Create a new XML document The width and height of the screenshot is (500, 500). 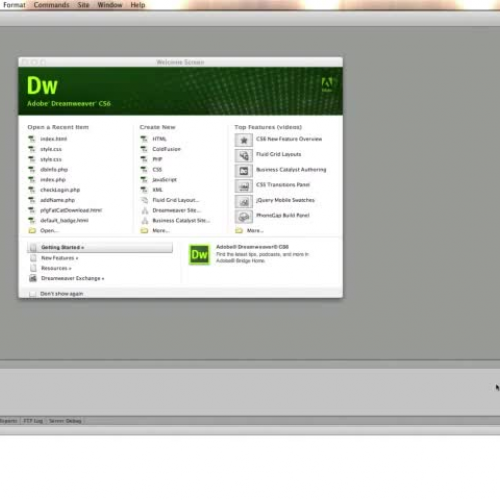point(157,190)
